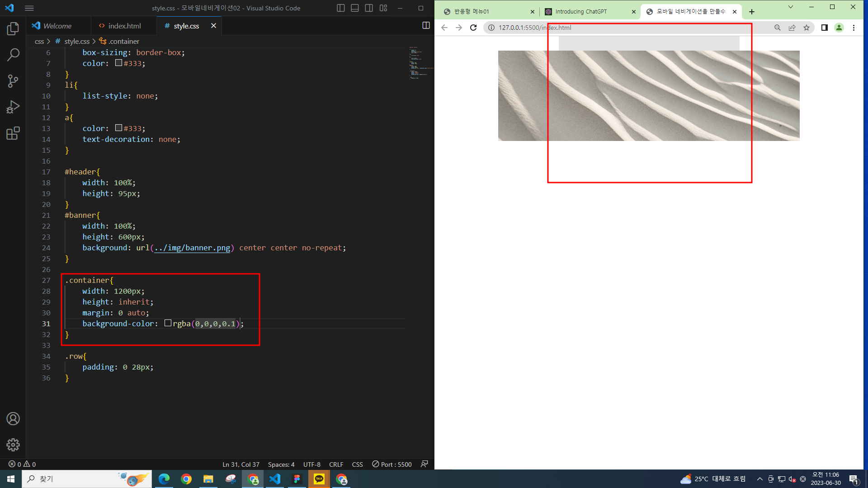The height and width of the screenshot is (488, 868).
Task: Click the browser address bar URL
Action: click(x=535, y=28)
